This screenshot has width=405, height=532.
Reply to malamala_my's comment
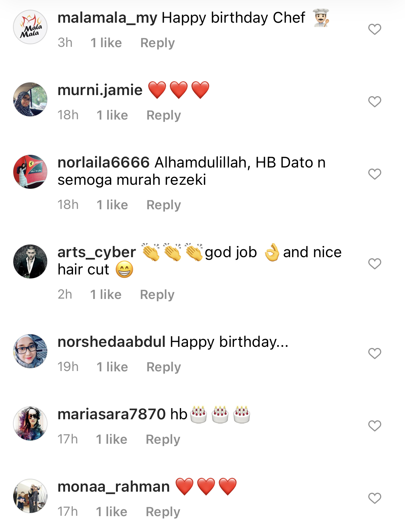157,43
